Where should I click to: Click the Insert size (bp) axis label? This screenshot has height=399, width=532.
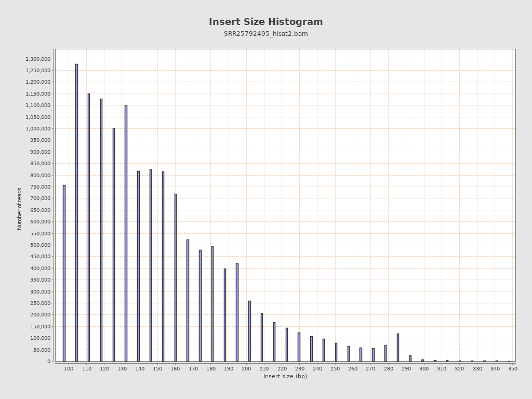click(285, 376)
